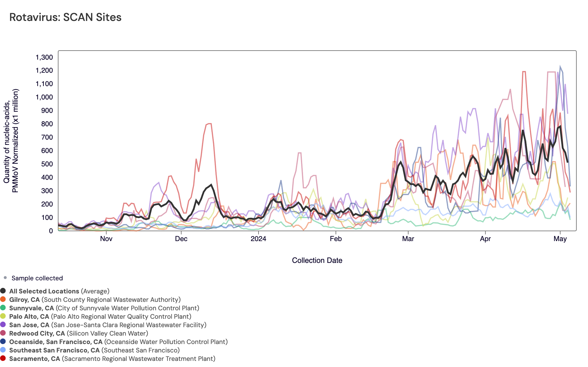
Task: Click the Dec tick label on x-axis
Action: (181, 239)
